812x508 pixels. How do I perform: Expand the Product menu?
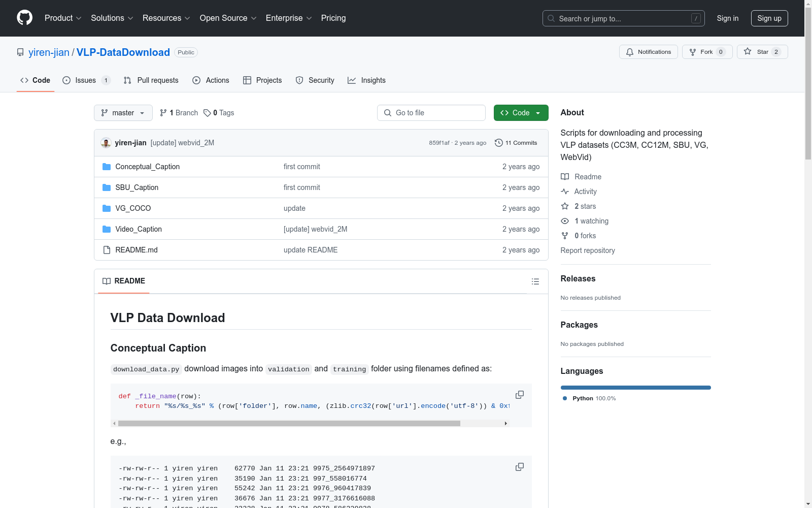[x=63, y=18]
